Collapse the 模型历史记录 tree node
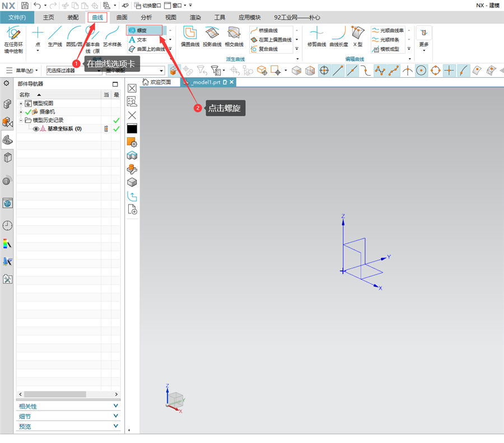 [x=21, y=120]
